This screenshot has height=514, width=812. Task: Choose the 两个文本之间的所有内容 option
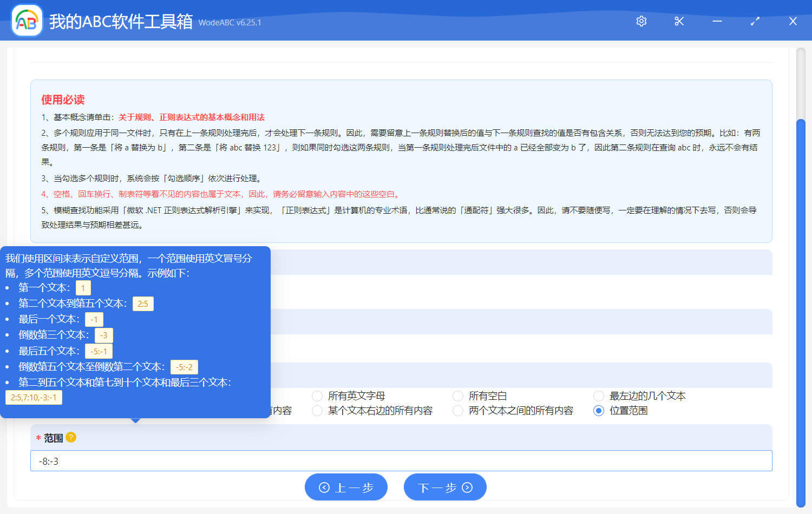457,411
